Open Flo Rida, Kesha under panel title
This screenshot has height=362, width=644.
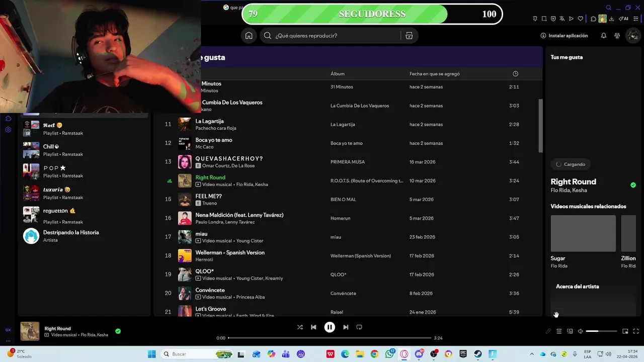point(569,191)
